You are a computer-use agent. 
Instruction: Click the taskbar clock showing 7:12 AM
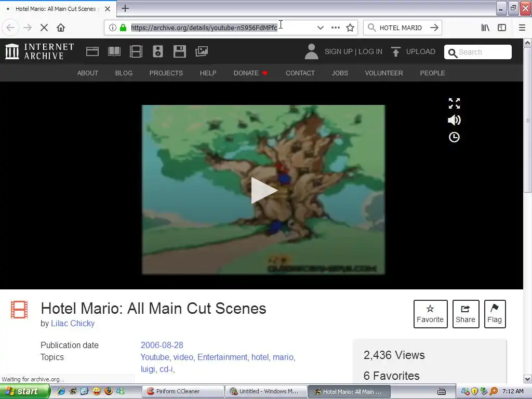[x=513, y=391]
